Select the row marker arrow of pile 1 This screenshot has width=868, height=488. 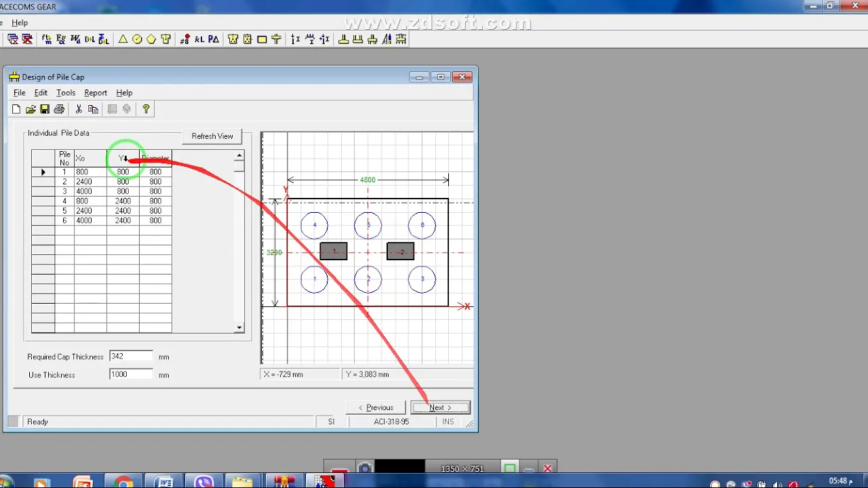click(43, 172)
